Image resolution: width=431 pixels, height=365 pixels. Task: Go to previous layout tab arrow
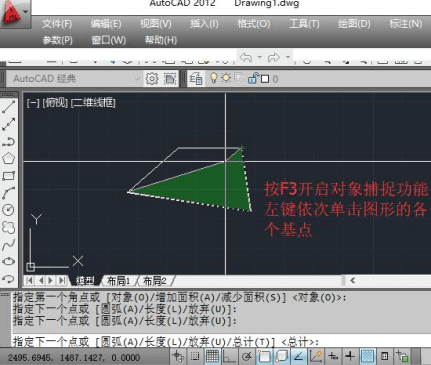point(41,280)
